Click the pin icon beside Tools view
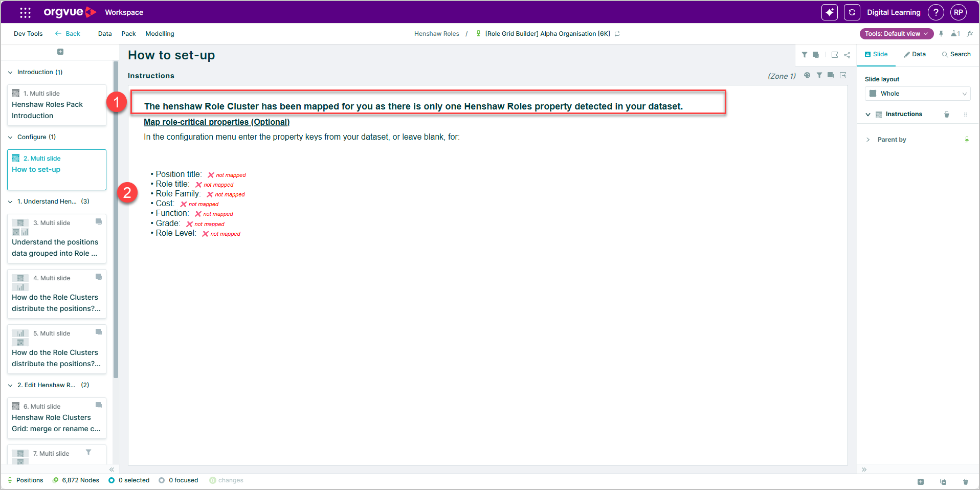Viewport: 980px width, 490px height. [941, 34]
